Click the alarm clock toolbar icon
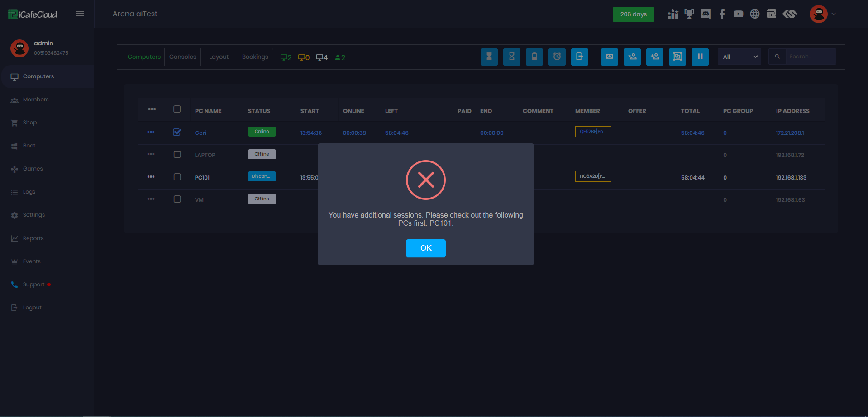 [x=557, y=57]
